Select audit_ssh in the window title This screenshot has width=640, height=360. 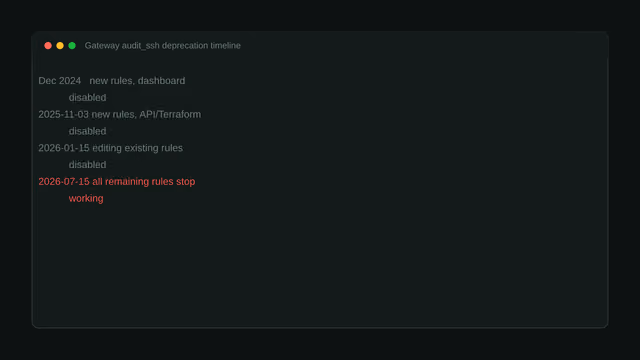(x=140, y=46)
